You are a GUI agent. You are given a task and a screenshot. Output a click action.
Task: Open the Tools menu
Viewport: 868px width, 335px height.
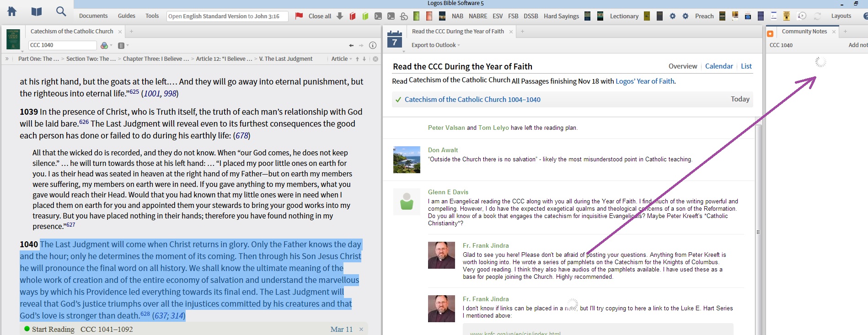[152, 16]
